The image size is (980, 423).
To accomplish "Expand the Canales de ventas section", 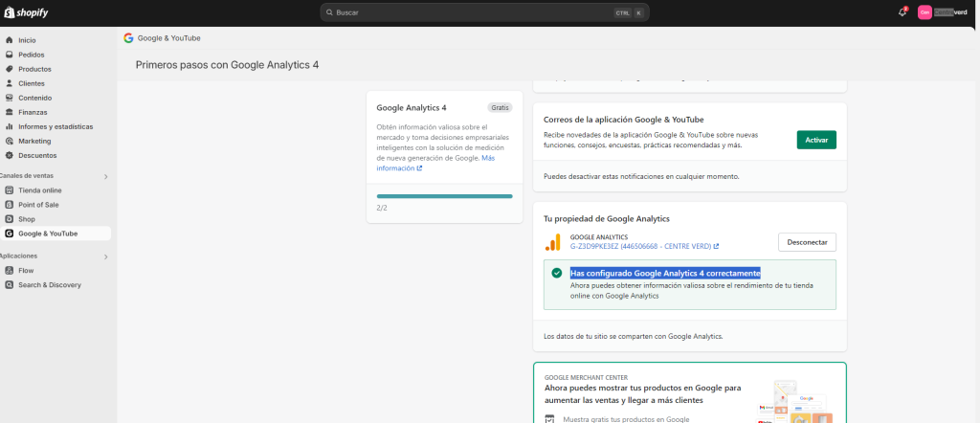I will [105, 176].
